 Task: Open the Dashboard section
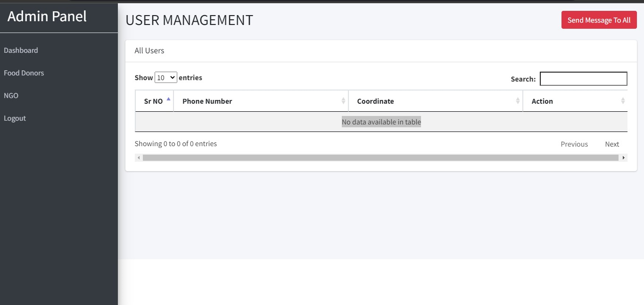pos(21,50)
